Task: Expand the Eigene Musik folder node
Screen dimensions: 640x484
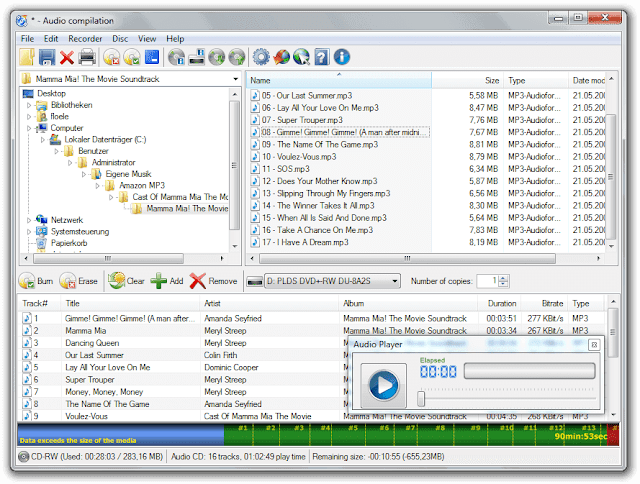Action: (x=84, y=174)
